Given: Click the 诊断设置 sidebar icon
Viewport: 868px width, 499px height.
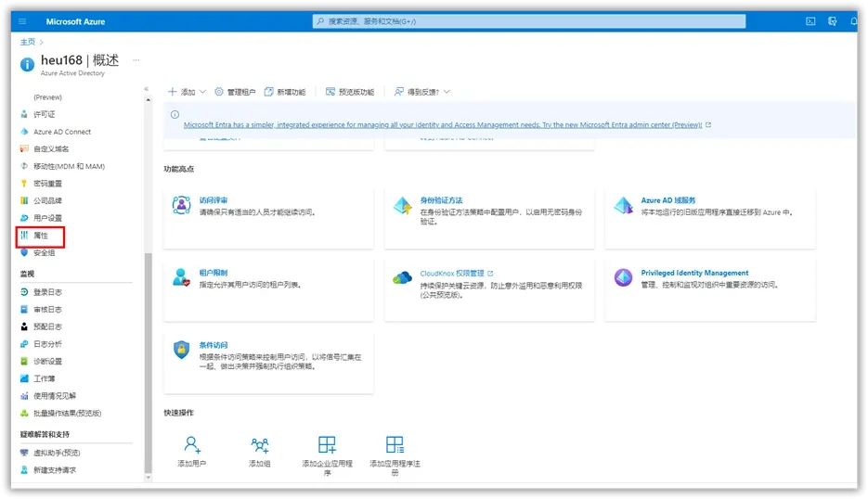Looking at the screenshot, I should (24, 361).
